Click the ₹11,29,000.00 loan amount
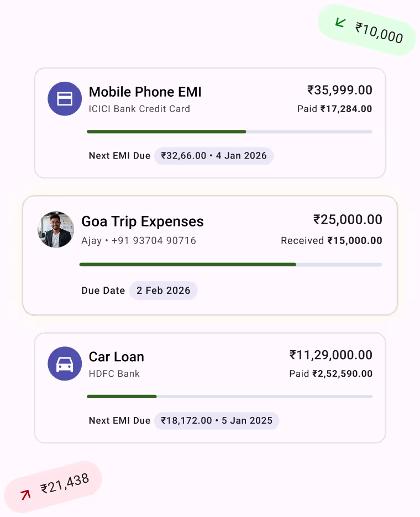 [x=330, y=355]
